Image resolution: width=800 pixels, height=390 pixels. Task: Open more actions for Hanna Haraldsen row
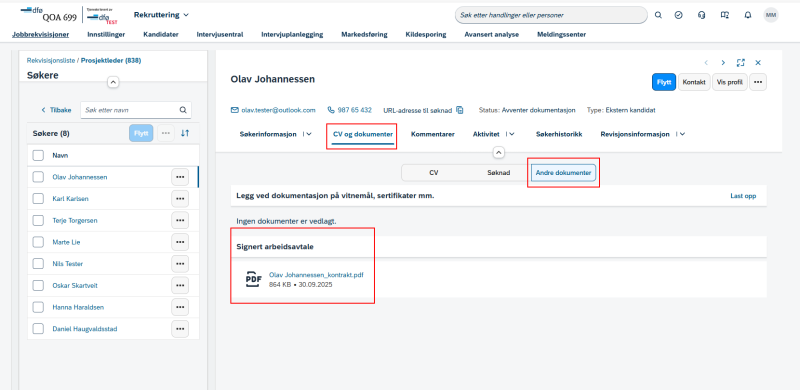point(180,307)
